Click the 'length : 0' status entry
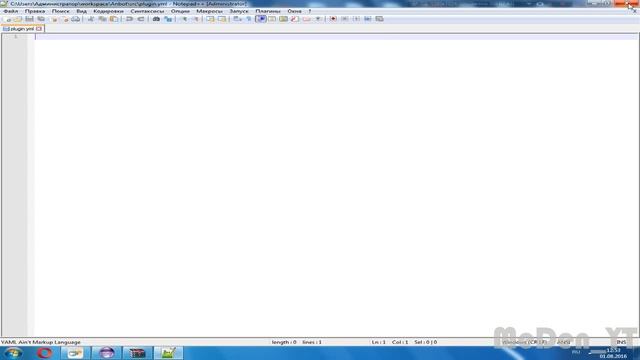640x360 pixels. tap(284, 342)
